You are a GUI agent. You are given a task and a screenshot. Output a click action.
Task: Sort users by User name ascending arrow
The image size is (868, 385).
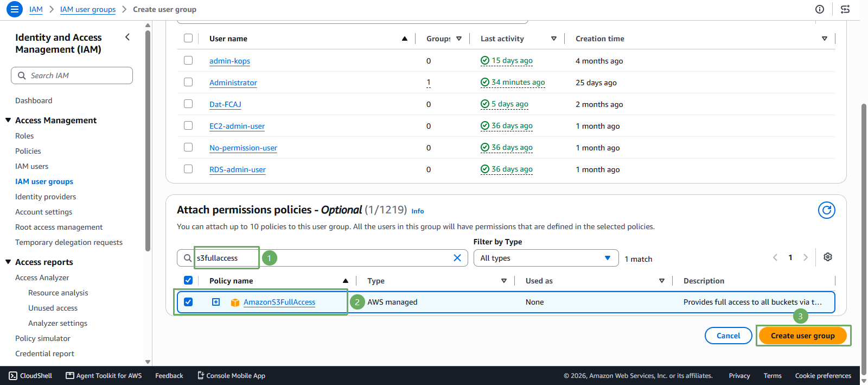click(x=405, y=39)
